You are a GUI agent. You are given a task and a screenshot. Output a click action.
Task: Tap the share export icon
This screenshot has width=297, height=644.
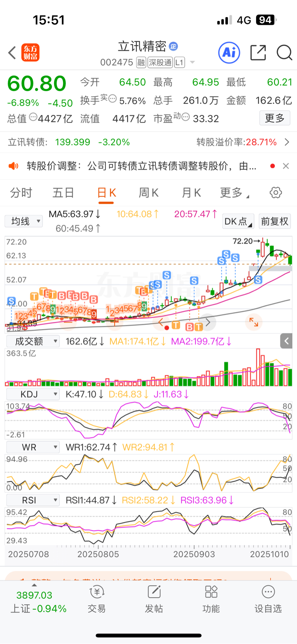(258, 53)
